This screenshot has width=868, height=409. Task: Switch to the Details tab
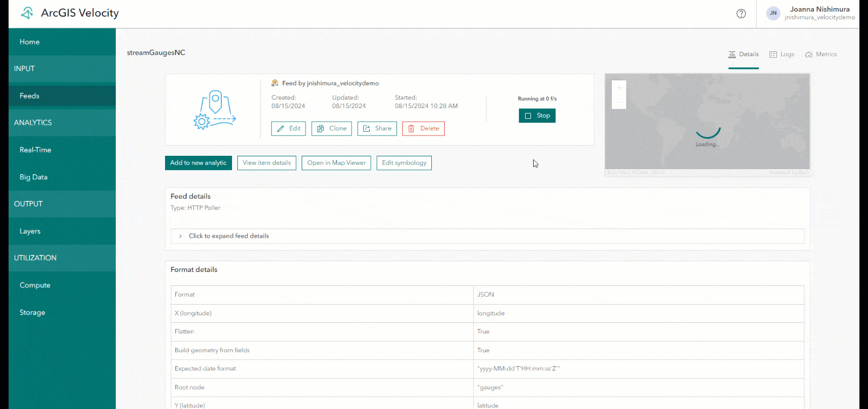coord(744,55)
